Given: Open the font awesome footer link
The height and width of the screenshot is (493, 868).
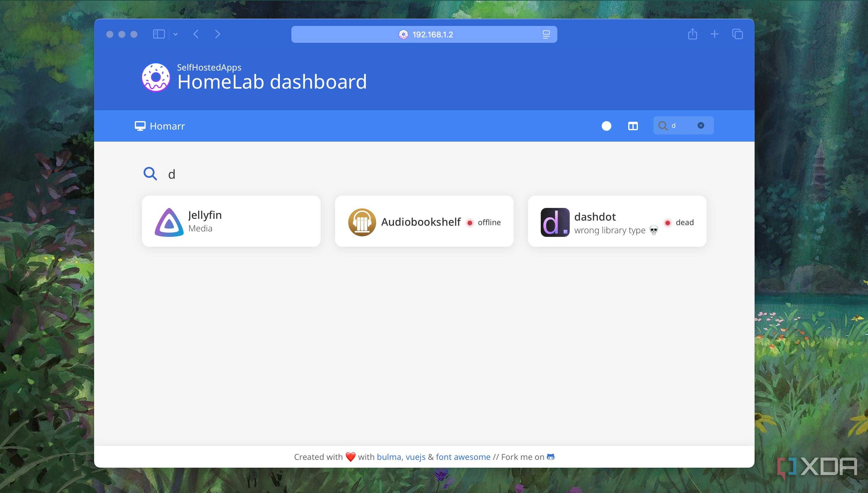Looking at the screenshot, I should click(x=463, y=457).
